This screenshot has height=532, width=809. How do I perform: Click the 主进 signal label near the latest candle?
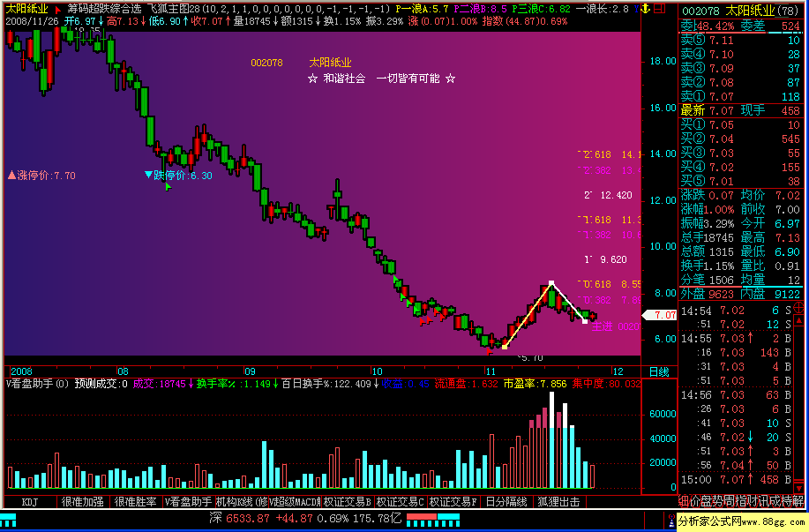pos(602,326)
